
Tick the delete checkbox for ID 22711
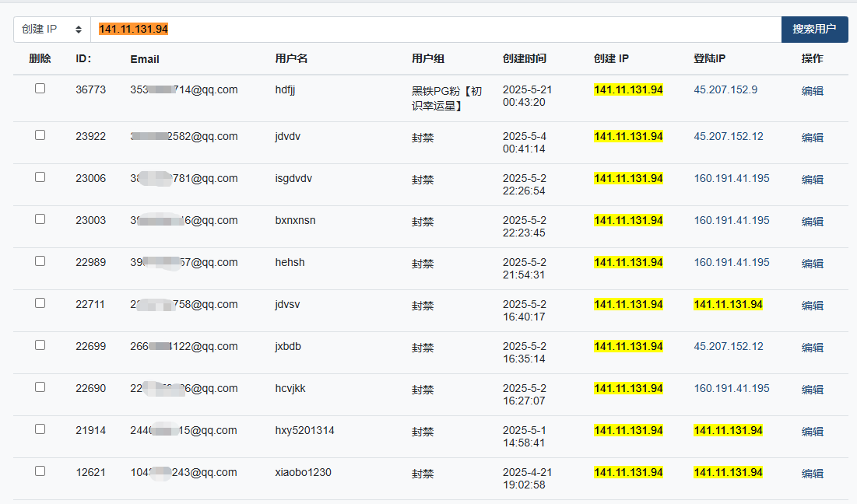(x=40, y=303)
